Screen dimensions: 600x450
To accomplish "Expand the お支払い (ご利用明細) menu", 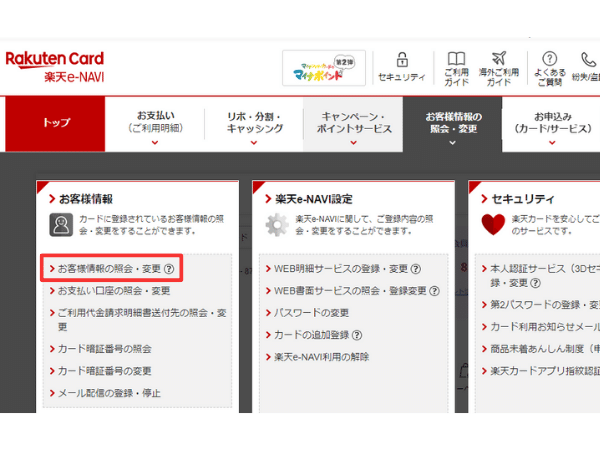I will [155, 124].
